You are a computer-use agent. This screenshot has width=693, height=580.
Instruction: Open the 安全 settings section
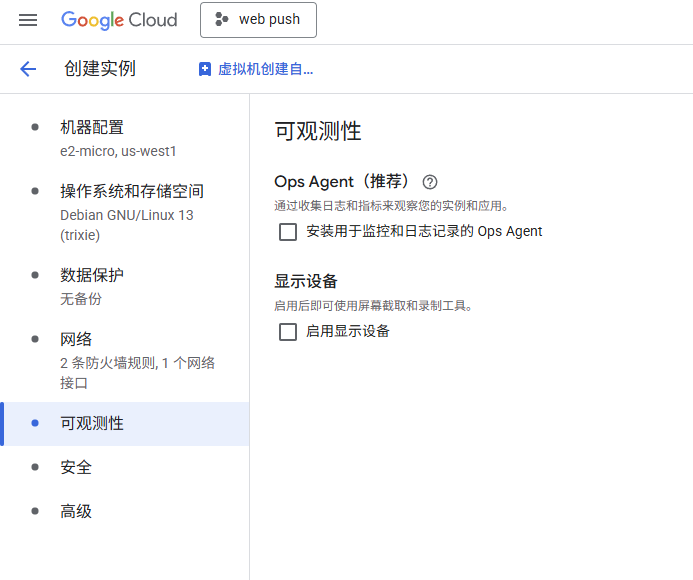coord(76,467)
